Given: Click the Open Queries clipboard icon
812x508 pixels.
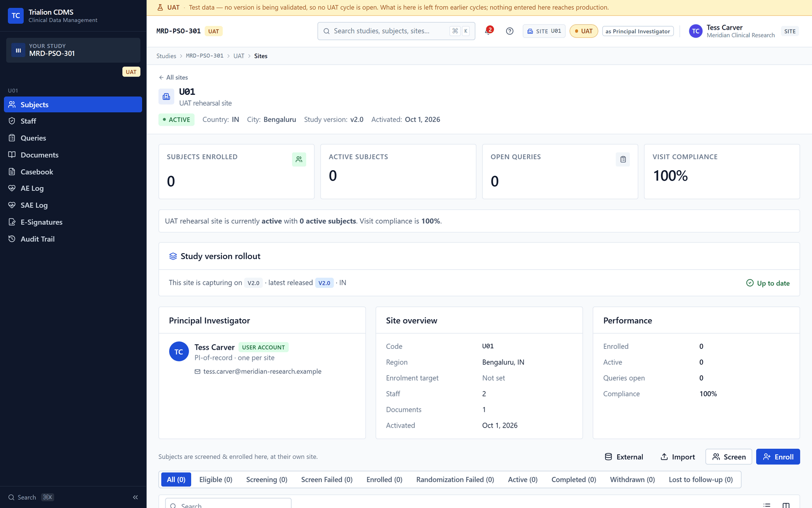Looking at the screenshot, I should (623, 159).
